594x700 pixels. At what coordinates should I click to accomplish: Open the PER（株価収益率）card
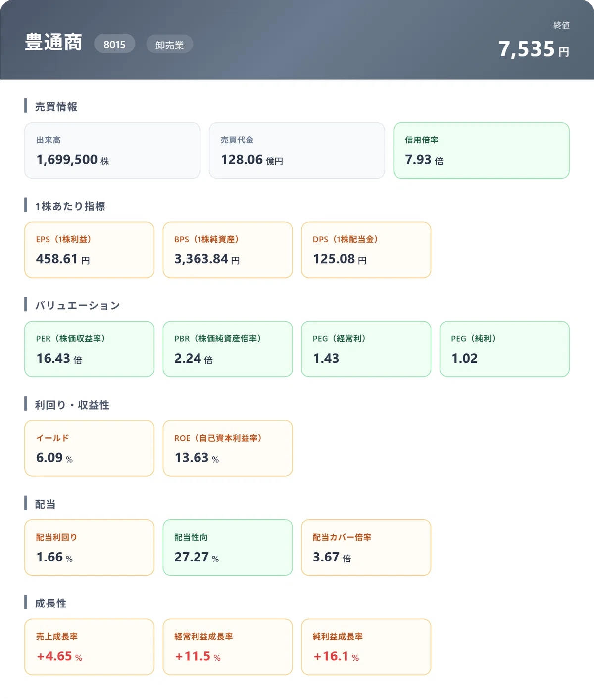tap(90, 349)
